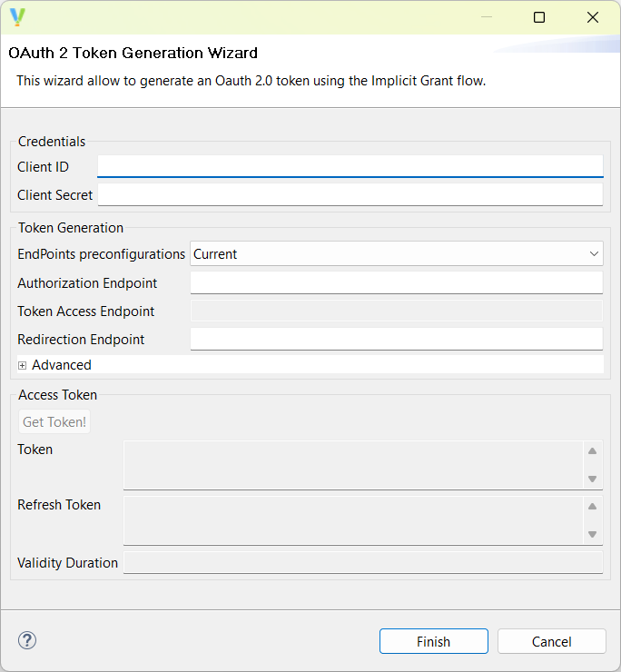Click the Authorization Endpoint label
Image resolution: width=621 pixels, height=672 pixels.
[87, 282]
